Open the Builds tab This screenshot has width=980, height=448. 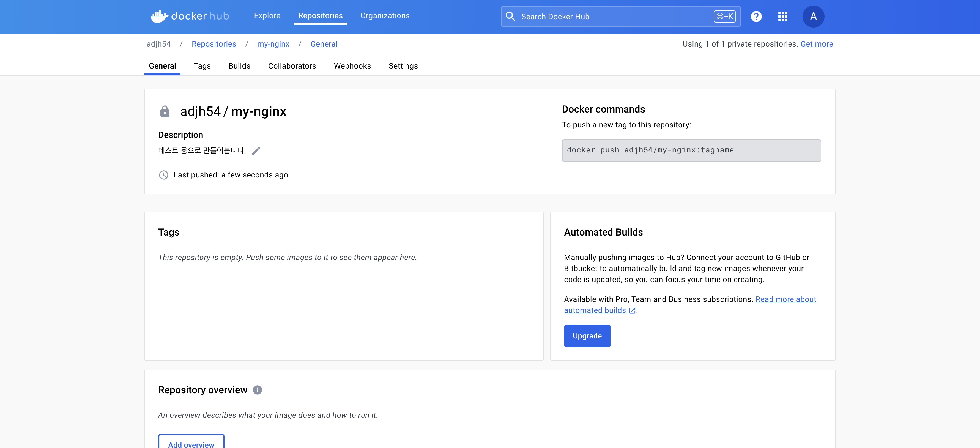pyautogui.click(x=239, y=66)
